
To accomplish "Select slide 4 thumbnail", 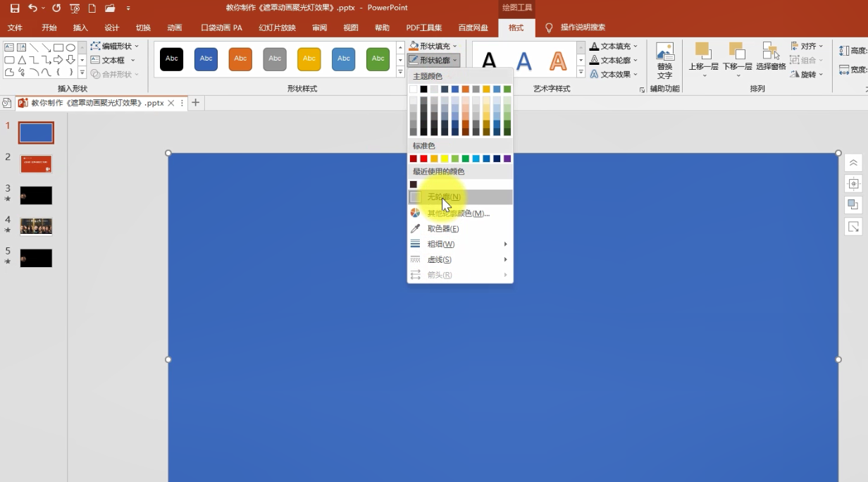I will coord(36,226).
